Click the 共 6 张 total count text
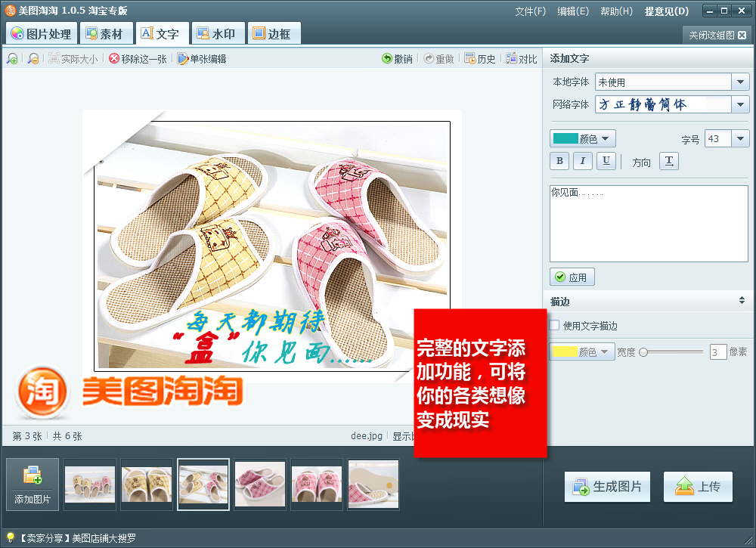This screenshot has width=756, height=548. coord(67,436)
